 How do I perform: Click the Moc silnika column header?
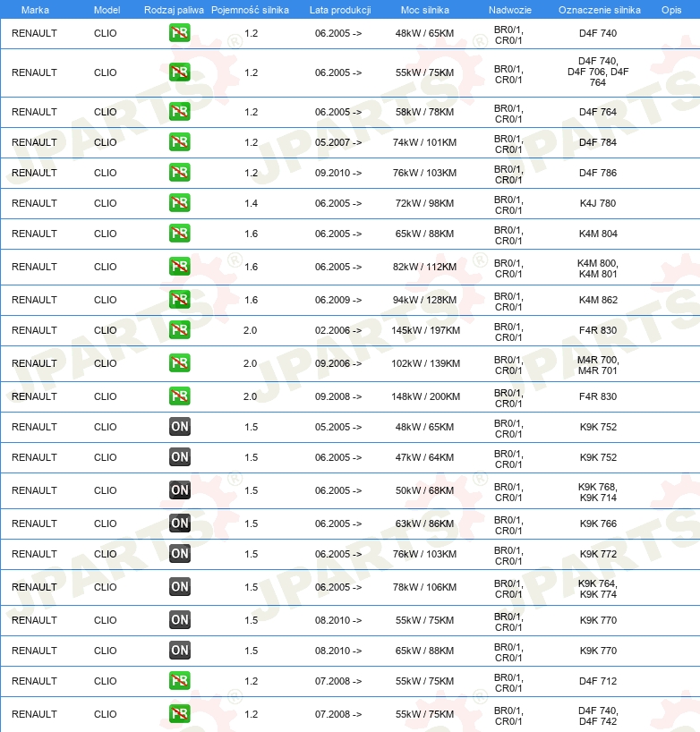425,10
